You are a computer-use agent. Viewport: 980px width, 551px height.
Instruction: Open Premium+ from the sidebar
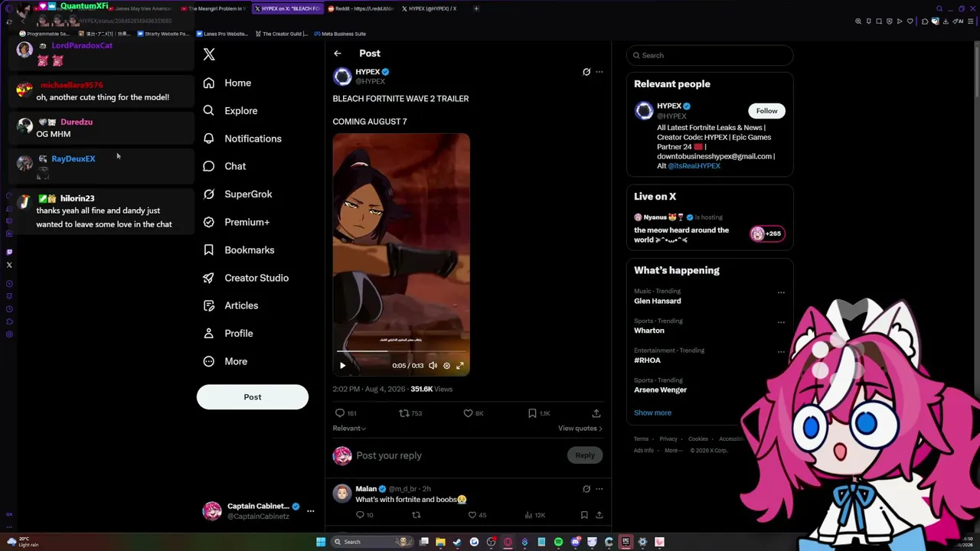[x=236, y=222]
